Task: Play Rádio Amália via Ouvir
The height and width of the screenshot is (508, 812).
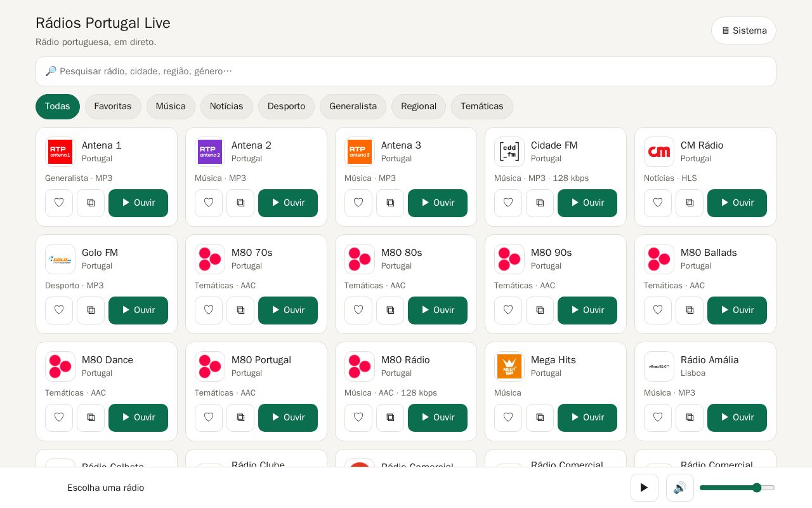Action: [x=737, y=418]
